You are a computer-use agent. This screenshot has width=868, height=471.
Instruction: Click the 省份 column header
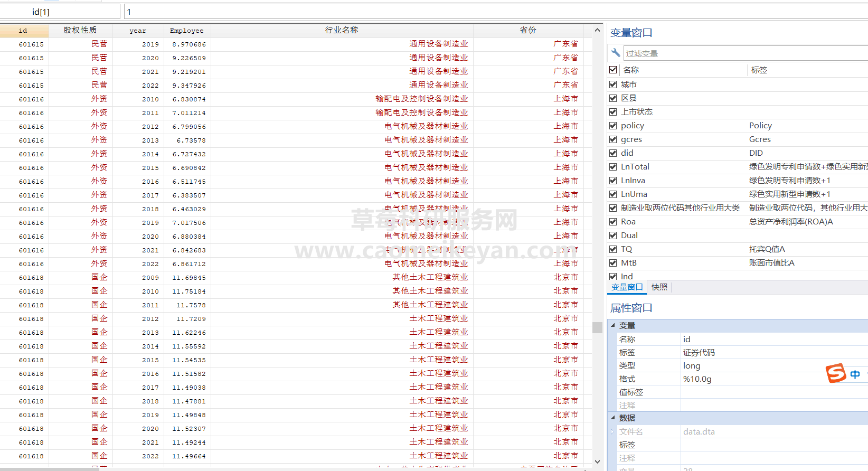(x=528, y=31)
